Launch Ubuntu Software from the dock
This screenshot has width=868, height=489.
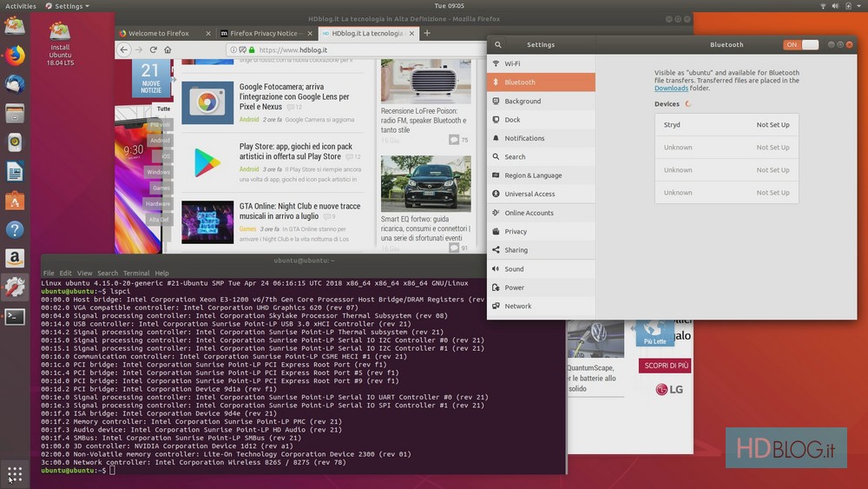15,201
